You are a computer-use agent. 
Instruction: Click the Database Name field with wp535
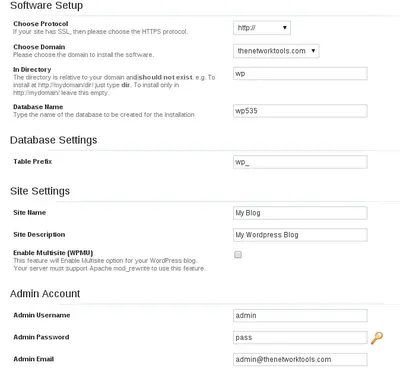click(300, 111)
